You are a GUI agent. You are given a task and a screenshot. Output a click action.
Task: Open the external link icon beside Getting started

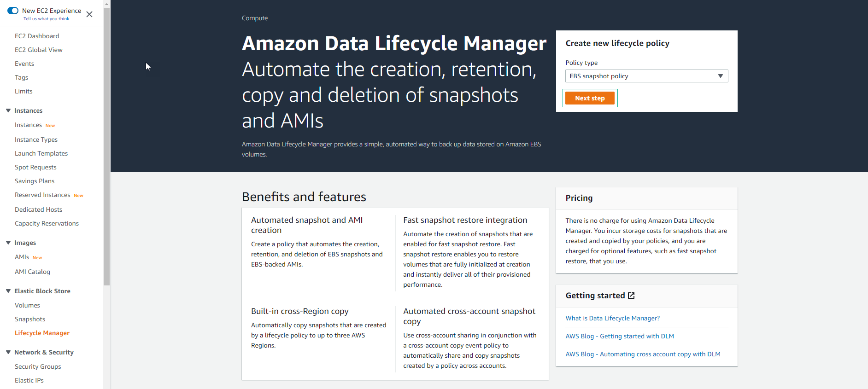tap(631, 296)
